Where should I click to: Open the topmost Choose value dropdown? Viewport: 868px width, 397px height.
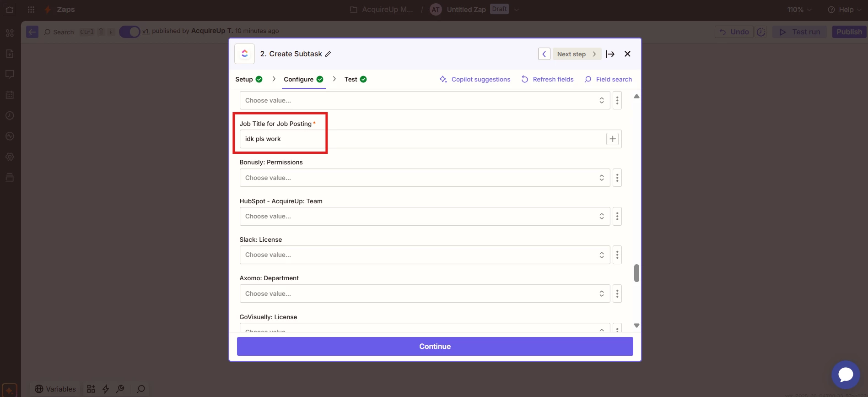click(x=425, y=100)
